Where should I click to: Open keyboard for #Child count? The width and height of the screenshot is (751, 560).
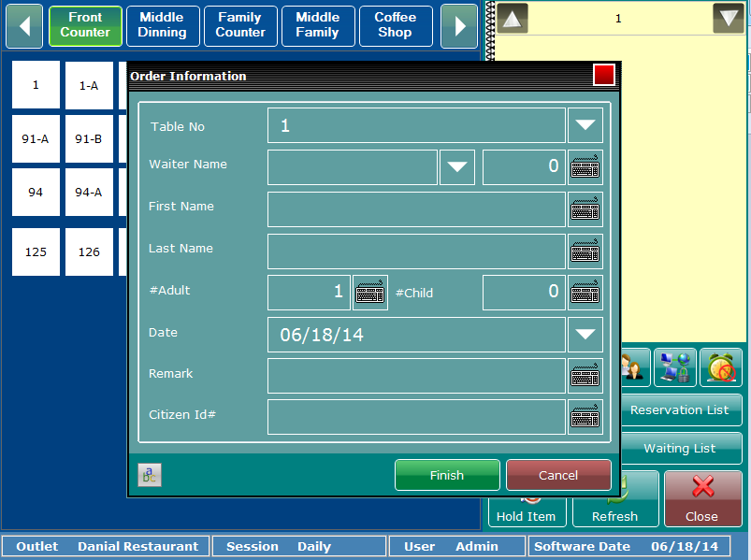tap(585, 293)
